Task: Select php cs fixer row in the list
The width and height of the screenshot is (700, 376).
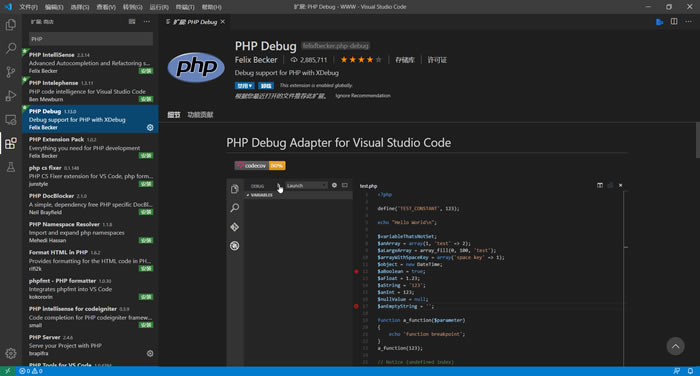Action: (x=90, y=175)
